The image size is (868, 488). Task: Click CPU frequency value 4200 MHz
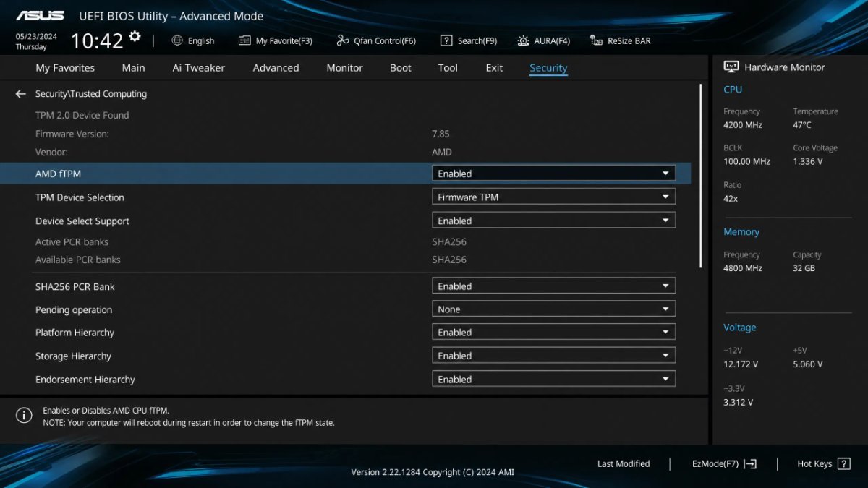[x=743, y=125]
